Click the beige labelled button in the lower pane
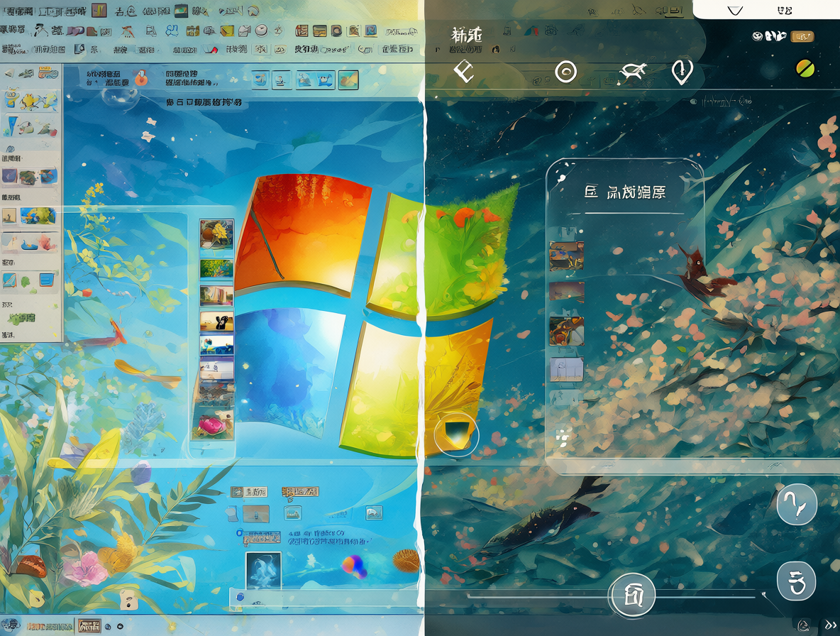 tap(249, 491)
